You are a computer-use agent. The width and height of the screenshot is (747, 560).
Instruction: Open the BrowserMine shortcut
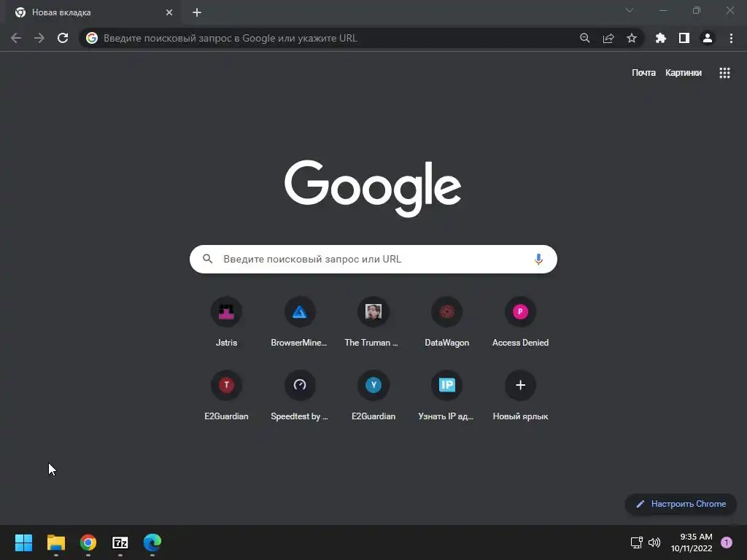click(x=300, y=322)
